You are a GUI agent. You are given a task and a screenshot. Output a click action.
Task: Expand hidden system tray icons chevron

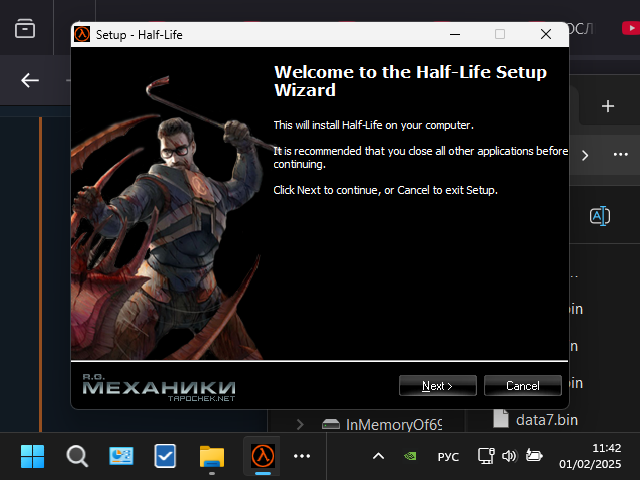(378, 456)
